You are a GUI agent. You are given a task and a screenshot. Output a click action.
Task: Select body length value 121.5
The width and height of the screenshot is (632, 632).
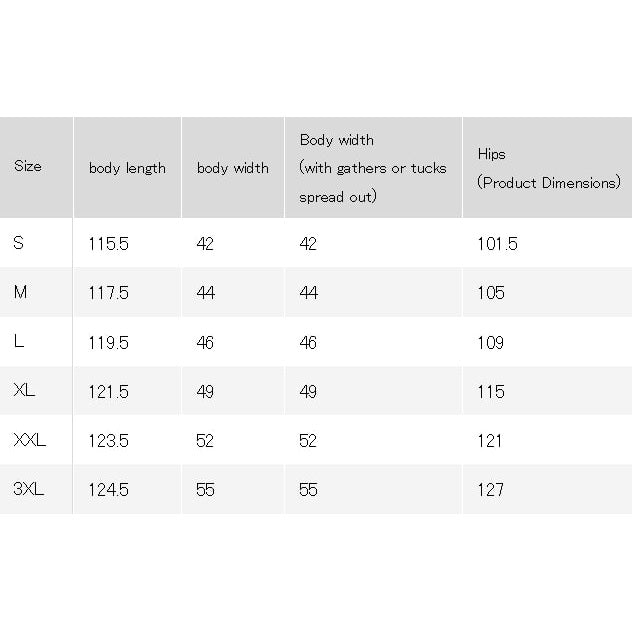(108, 392)
